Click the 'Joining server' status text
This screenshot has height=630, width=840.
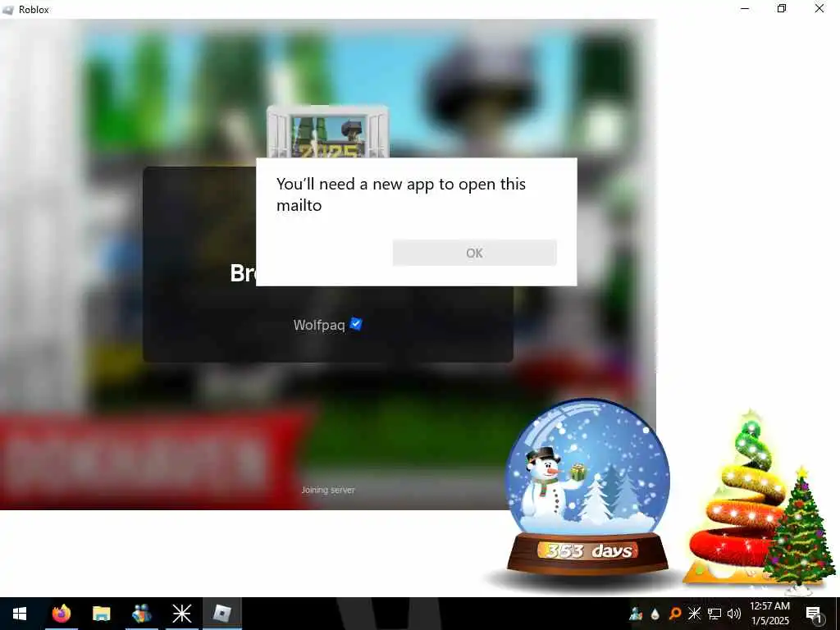pyautogui.click(x=328, y=490)
